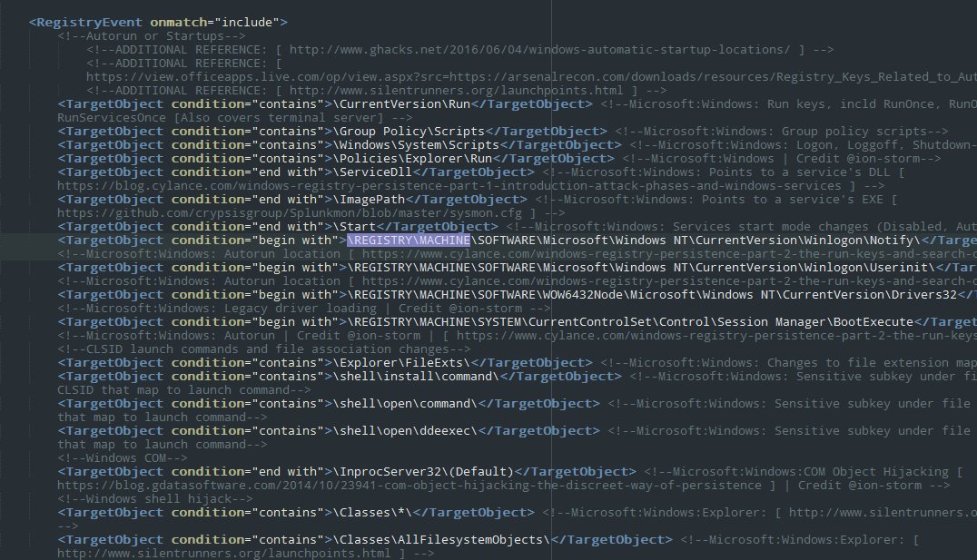Click the RegistryEvent opening tag
This screenshot has height=560, width=977.
click(158, 23)
